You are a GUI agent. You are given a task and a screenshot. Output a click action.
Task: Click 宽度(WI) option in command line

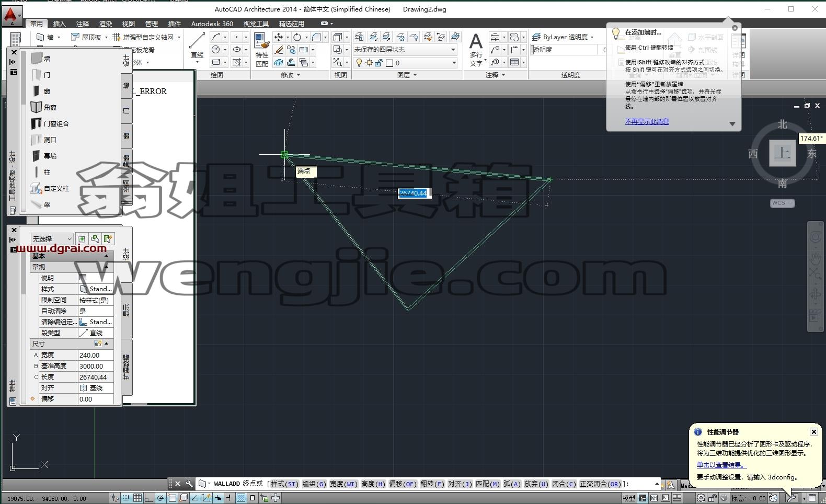(343, 484)
